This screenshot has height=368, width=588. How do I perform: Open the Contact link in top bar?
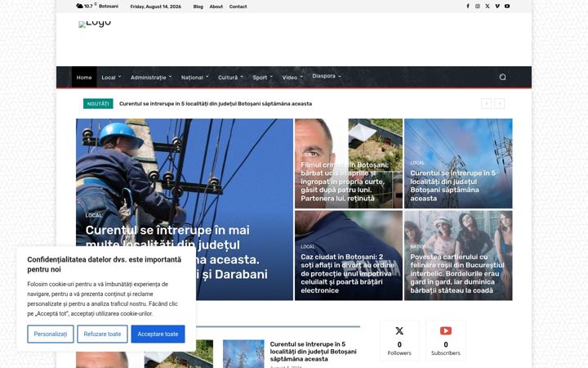238,7
